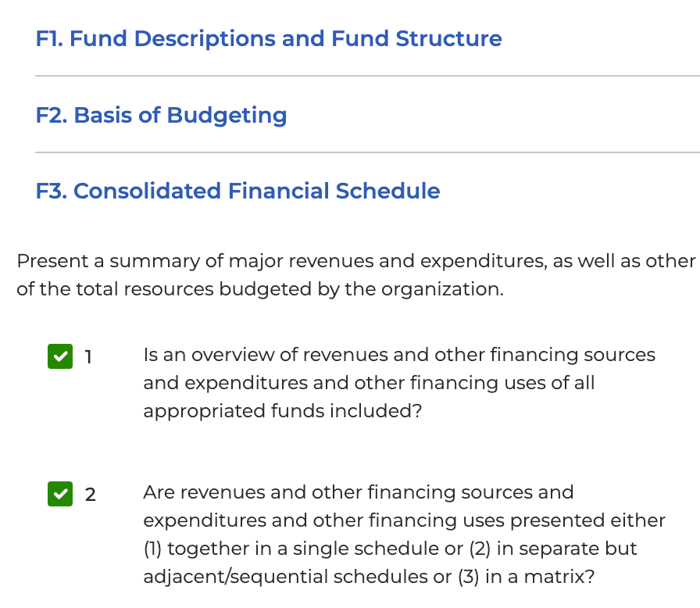Click the summary paragraph under F3

(x=350, y=275)
